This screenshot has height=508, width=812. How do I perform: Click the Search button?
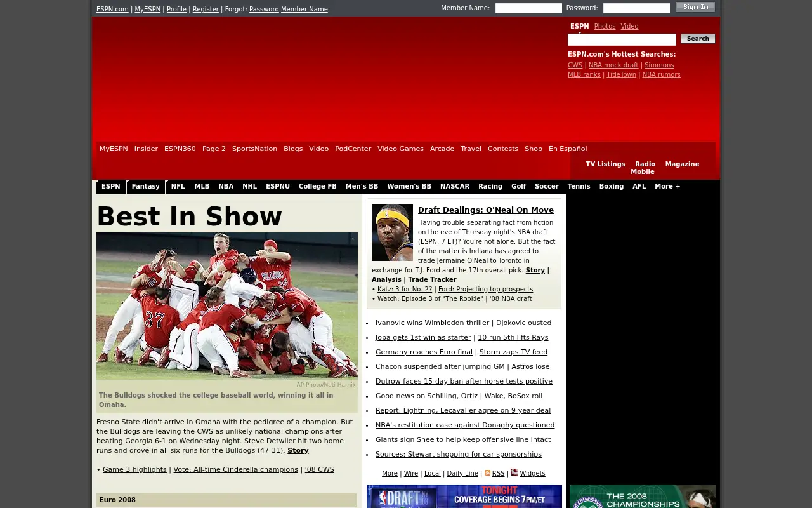(x=698, y=39)
